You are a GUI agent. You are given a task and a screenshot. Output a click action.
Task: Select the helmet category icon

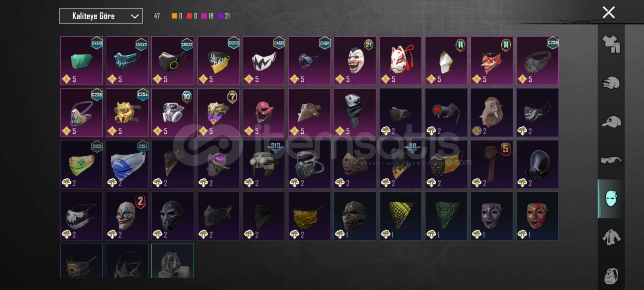tap(611, 83)
